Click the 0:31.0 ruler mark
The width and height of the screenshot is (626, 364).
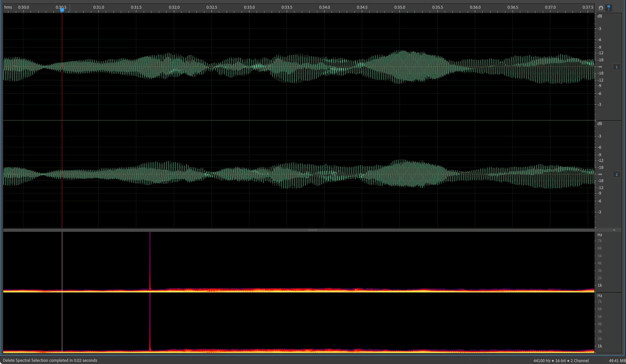[x=99, y=7]
